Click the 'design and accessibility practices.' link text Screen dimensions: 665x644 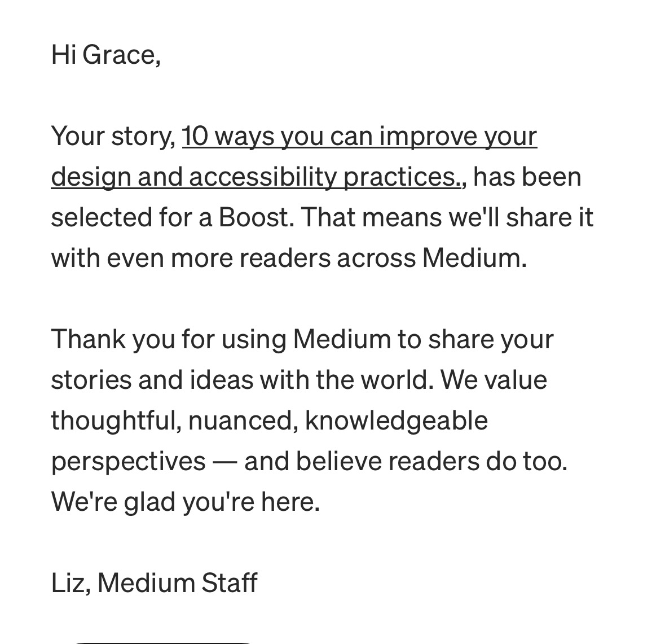pyautogui.click(x=256, y=177)
